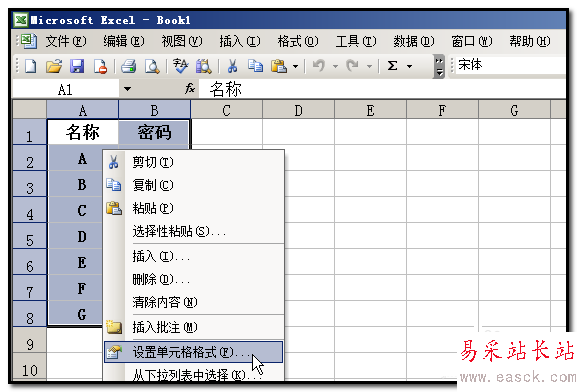Click the Name Box showing A1
The image size is (577, 392).
click(x=66, y=89)
